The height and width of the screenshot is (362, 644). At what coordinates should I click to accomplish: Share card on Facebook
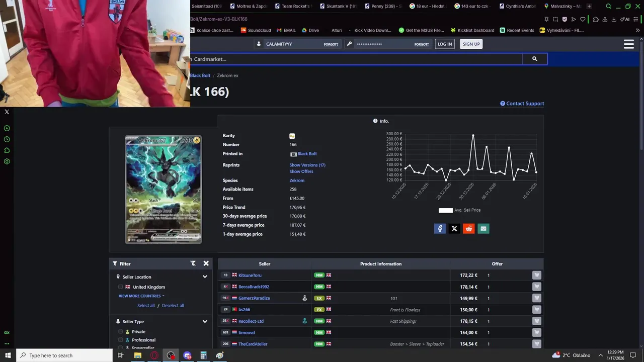click(440, 229)
